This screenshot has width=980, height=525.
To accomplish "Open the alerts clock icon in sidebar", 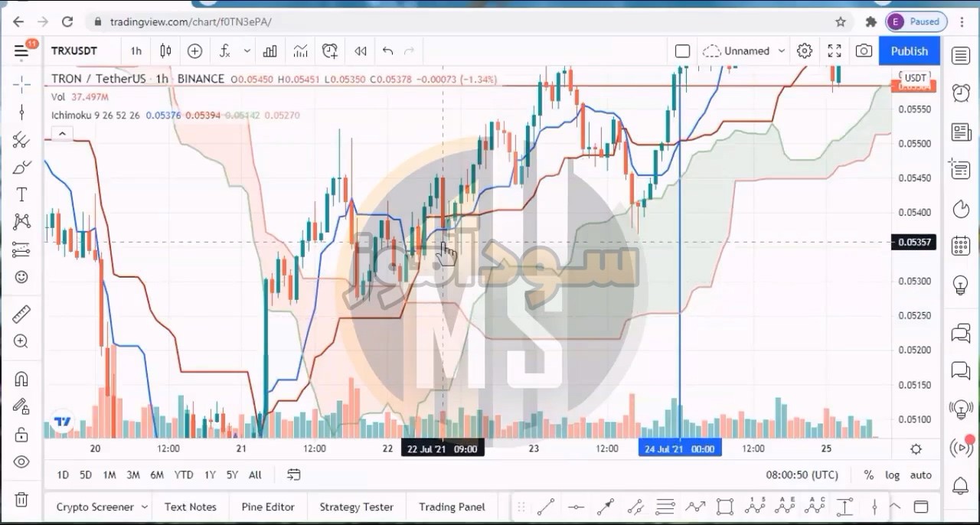I will pyautogui.click(x=961, y=93).
